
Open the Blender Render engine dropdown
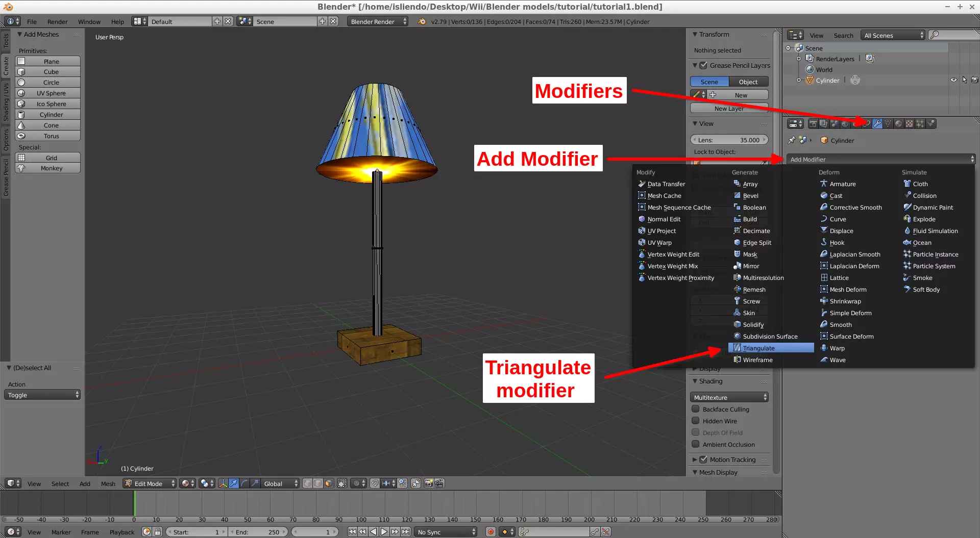(378, 21)
